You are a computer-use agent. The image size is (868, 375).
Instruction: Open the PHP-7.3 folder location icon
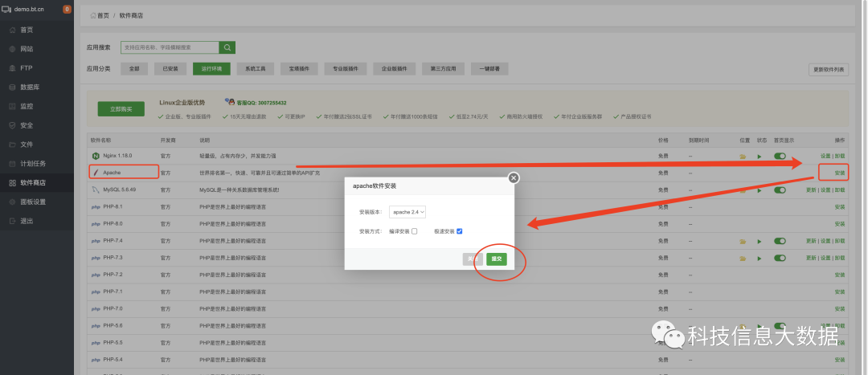point(743,259)
